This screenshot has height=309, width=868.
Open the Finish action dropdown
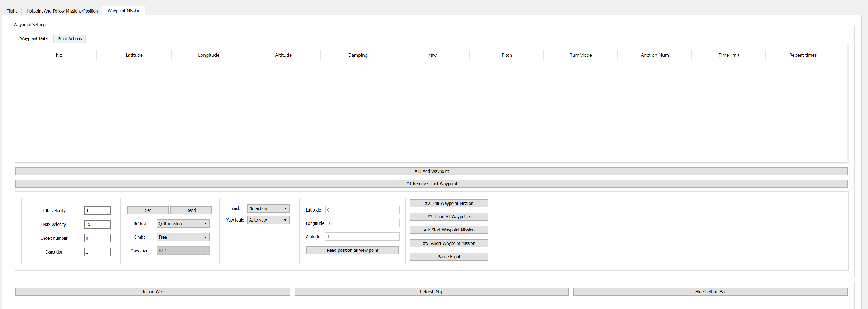click(x=268, y=208)
